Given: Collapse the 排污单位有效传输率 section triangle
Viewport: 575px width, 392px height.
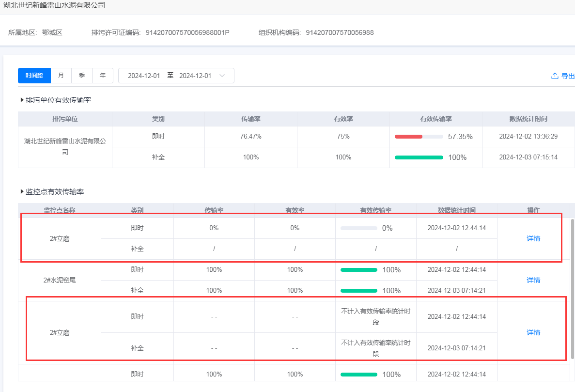Looking at the screenshot, I should point(22,100).
